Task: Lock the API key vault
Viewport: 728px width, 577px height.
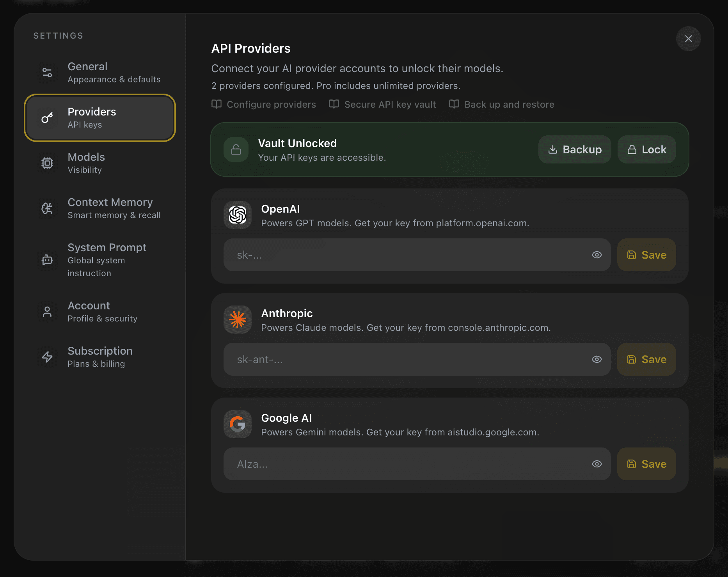Action: click(x=647, y=149)
